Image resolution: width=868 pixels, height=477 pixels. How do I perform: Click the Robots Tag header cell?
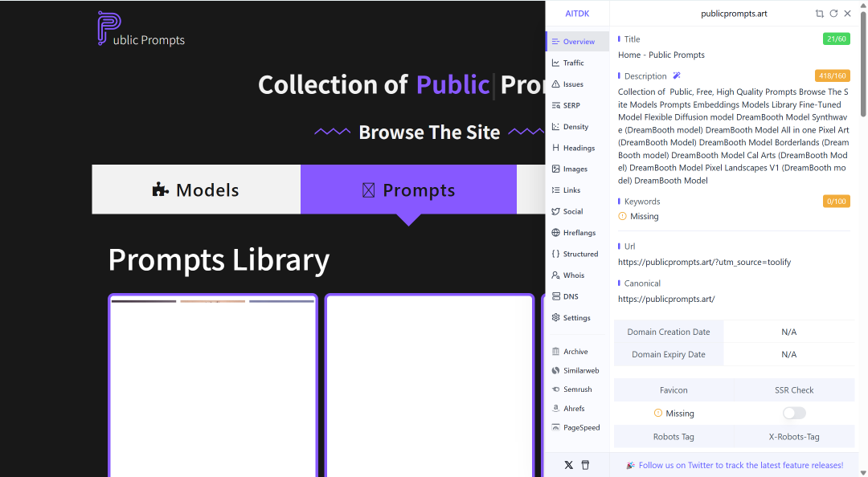coord(674,437)
